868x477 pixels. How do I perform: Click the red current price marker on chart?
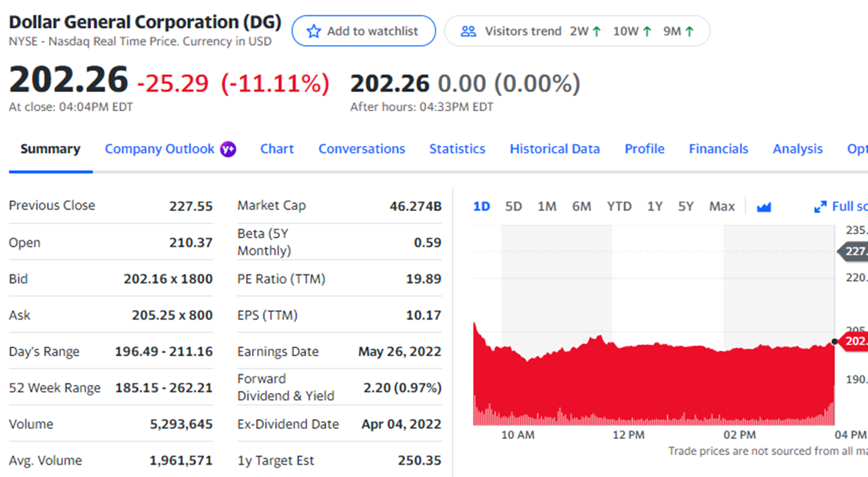(852, 341)
